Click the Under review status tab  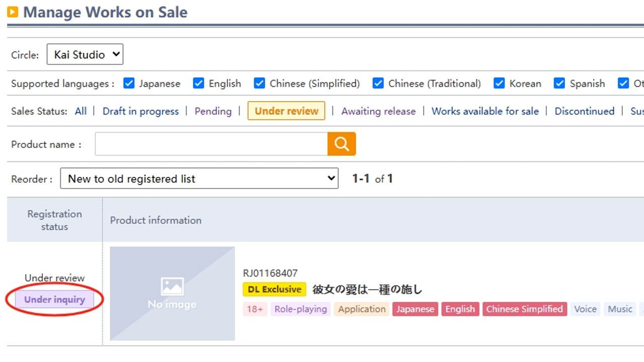tap(286, 111)
